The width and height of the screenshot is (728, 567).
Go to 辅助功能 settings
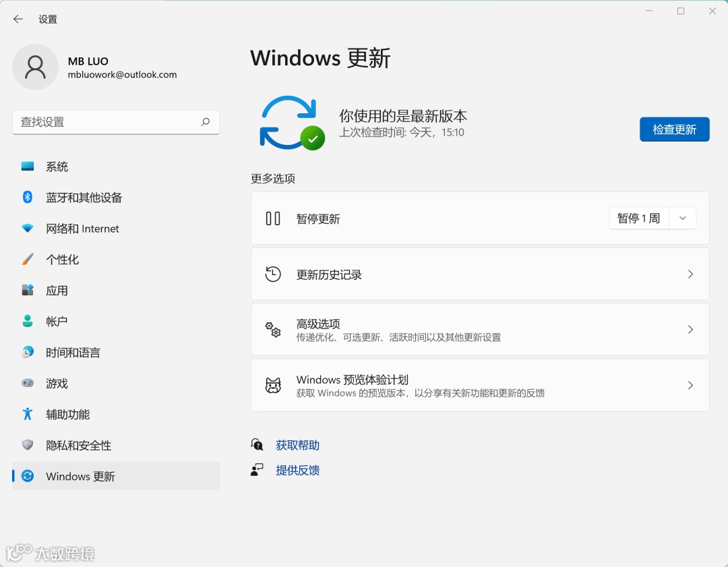[116, 414]
